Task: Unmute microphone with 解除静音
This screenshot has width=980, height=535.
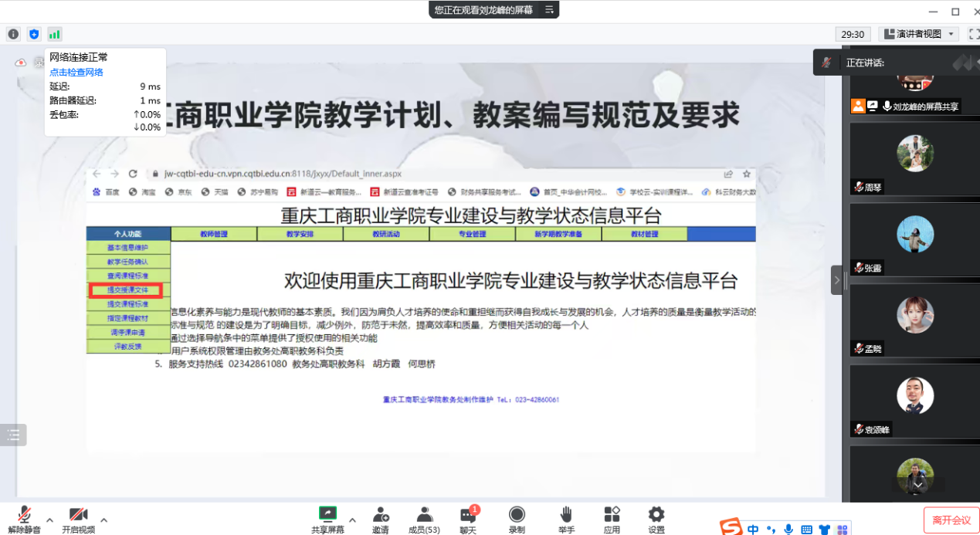Action: click(24, 520)
